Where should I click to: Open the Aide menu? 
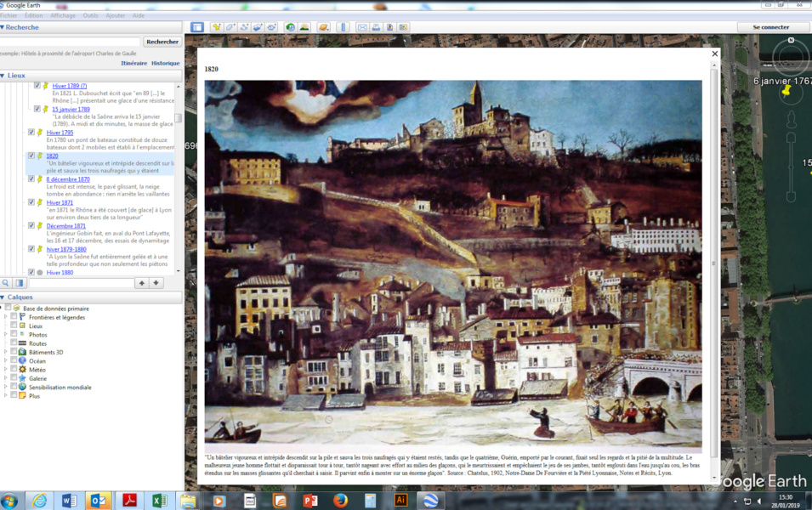click(x=139, y=15)
